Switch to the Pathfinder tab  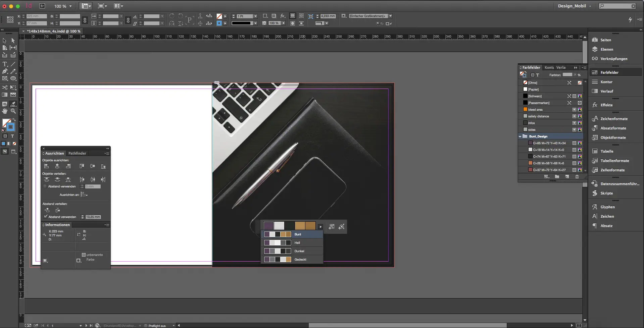(77, 153)
